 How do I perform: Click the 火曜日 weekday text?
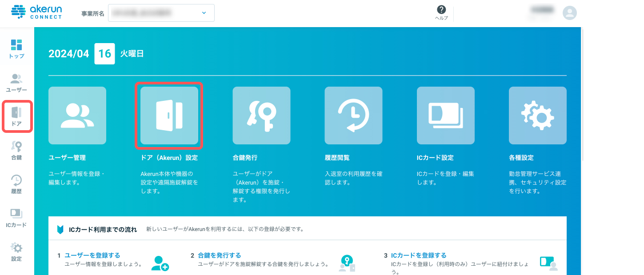point(132,54)
